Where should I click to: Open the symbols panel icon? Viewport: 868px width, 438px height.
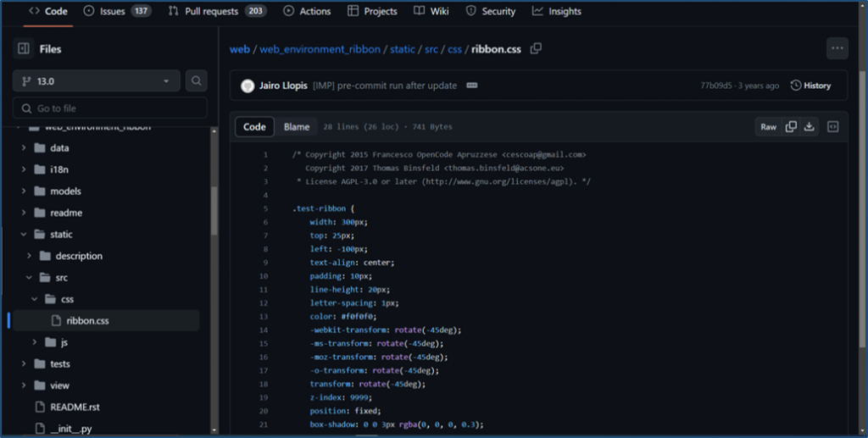833,126
